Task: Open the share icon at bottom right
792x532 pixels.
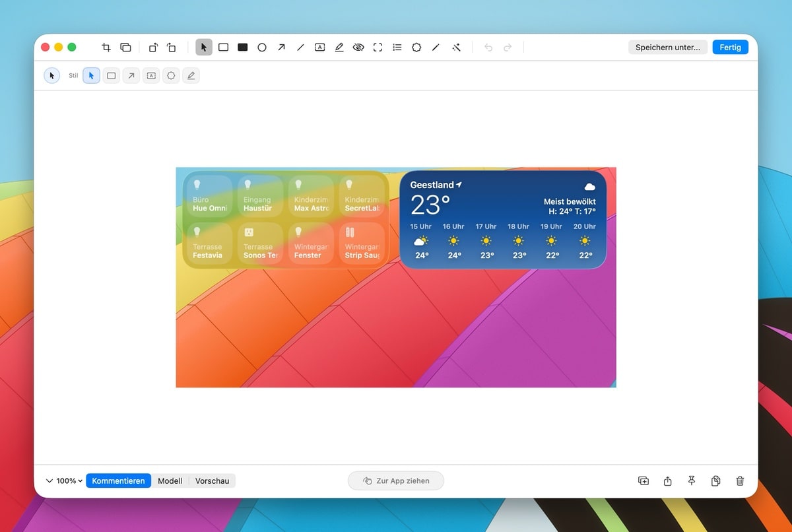Action: [667, 481]
